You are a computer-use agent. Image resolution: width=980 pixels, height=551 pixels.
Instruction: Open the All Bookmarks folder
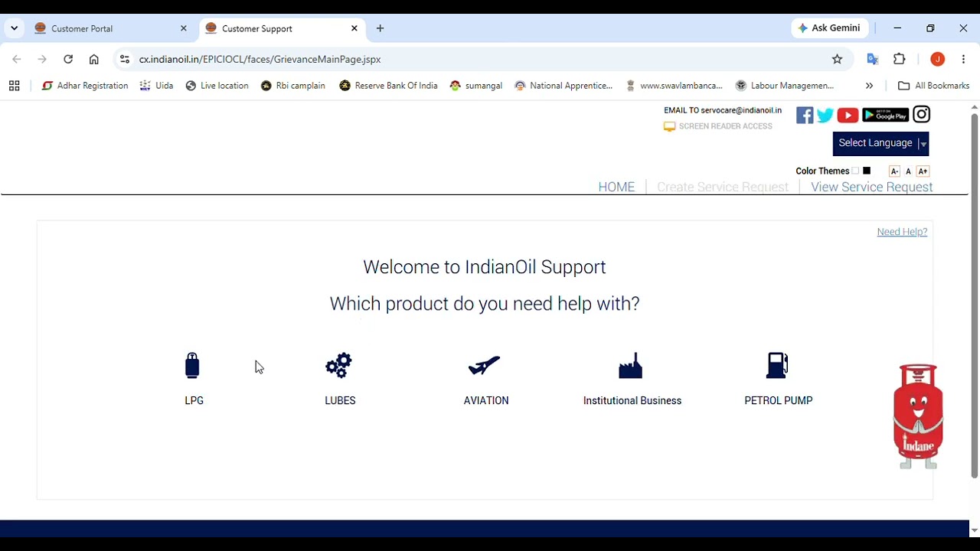point(933,86)
